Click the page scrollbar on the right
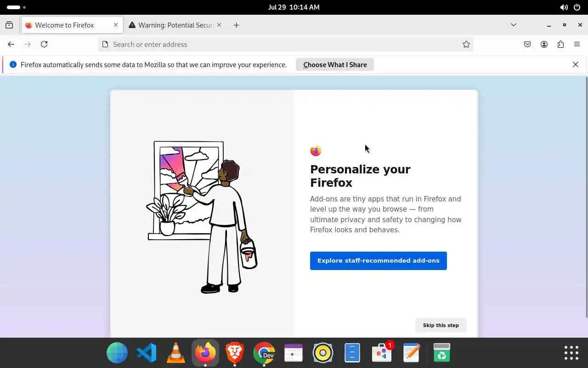 586,197
